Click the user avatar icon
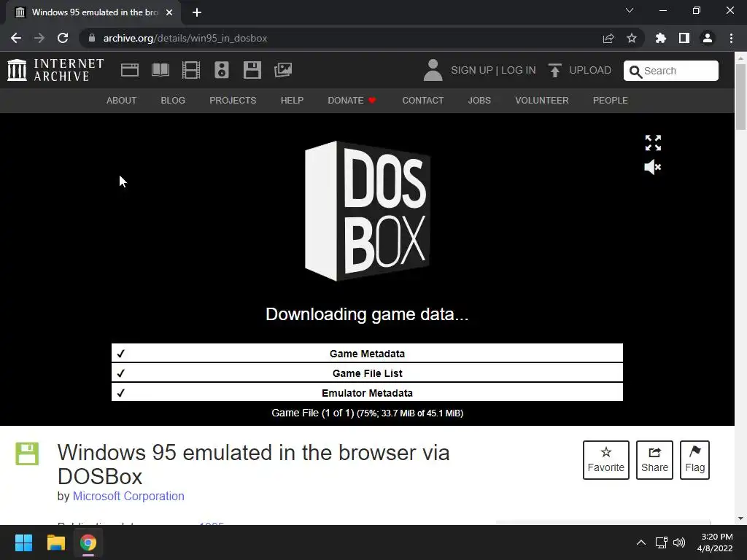The height and width of the screenshot is (560, 747). pos(433,70)
